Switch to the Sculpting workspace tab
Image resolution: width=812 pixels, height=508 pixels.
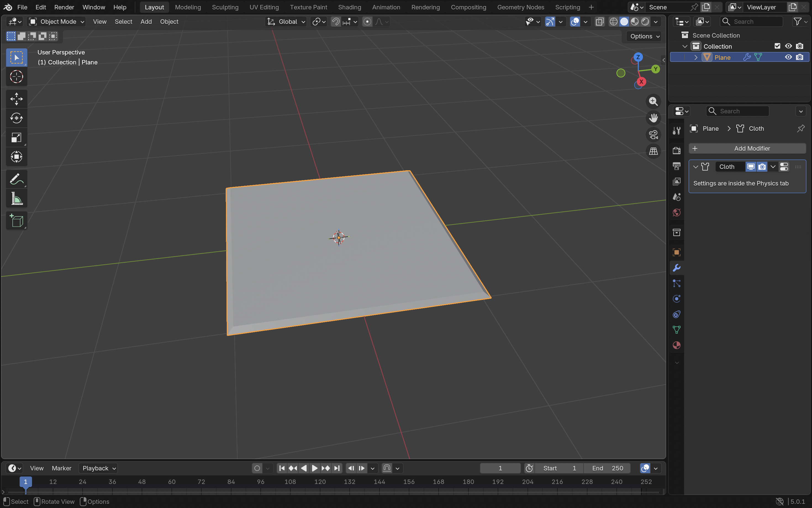225,7
